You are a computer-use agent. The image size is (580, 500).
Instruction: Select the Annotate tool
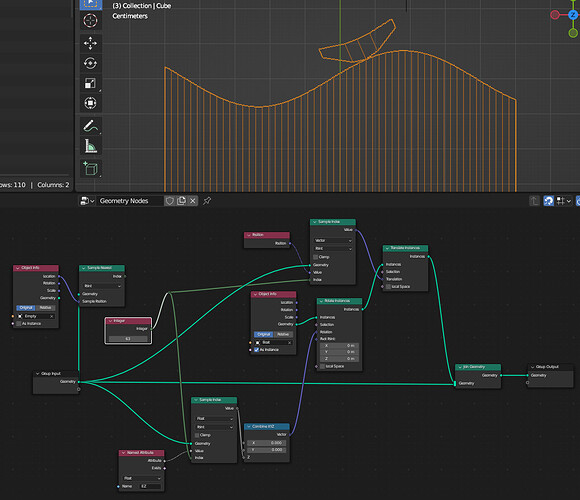coord(90,126)
